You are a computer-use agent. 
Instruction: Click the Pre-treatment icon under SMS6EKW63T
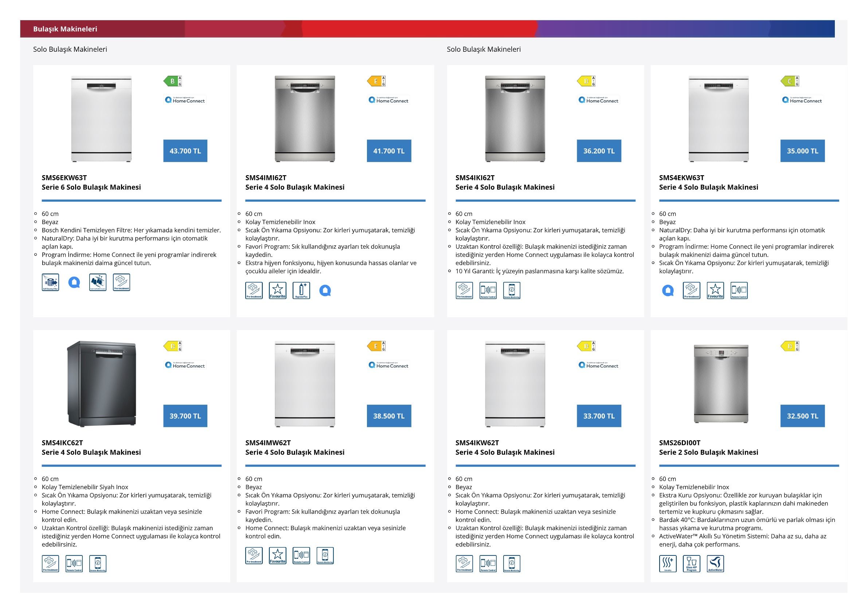tap(121, 282)
